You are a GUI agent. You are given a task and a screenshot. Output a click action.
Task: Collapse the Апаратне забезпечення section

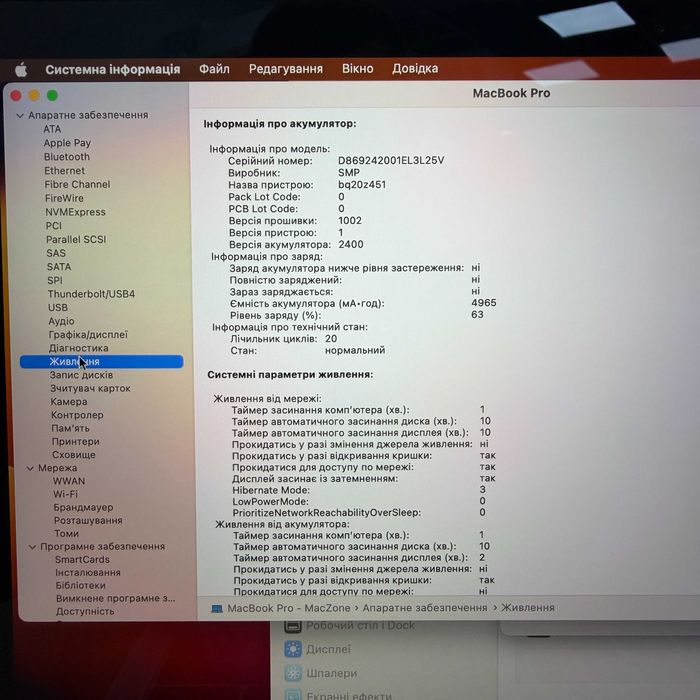click(20, 116)
